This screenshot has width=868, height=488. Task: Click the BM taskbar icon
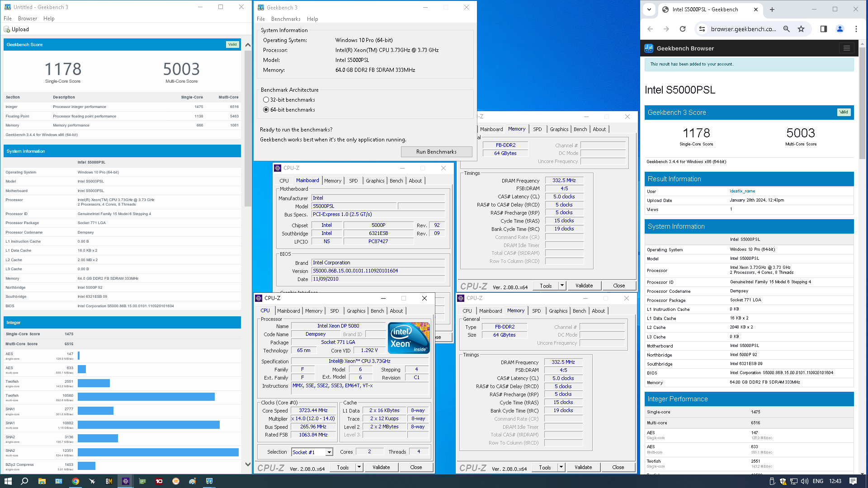109,481
